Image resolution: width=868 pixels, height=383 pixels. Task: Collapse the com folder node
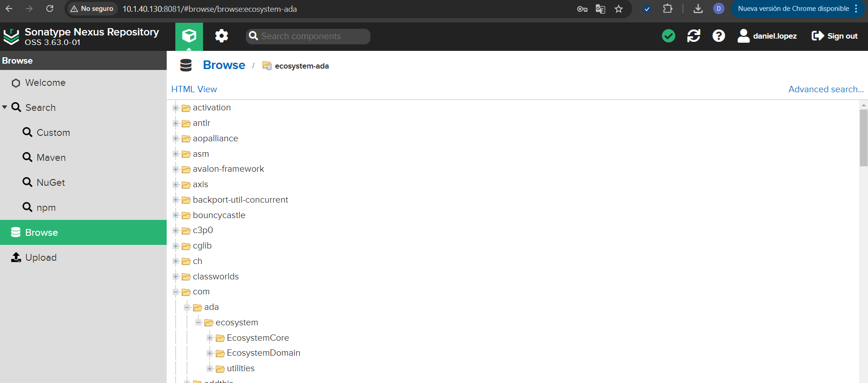tap(176, 292)
